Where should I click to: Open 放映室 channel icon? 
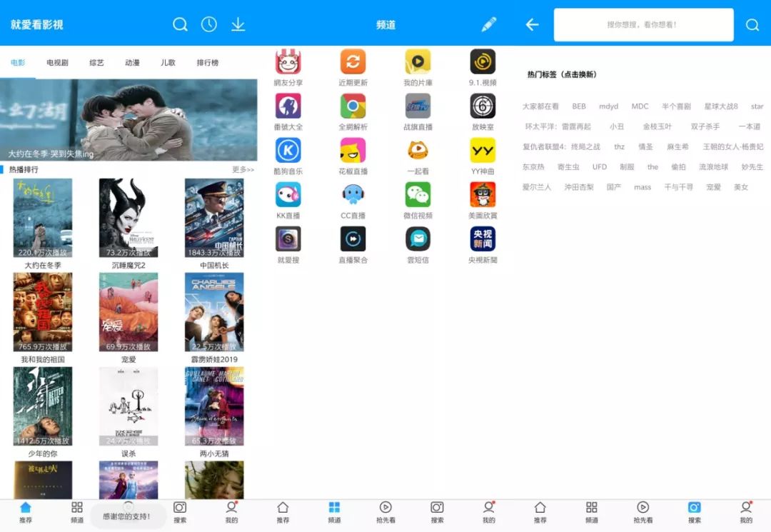[483, 106]
